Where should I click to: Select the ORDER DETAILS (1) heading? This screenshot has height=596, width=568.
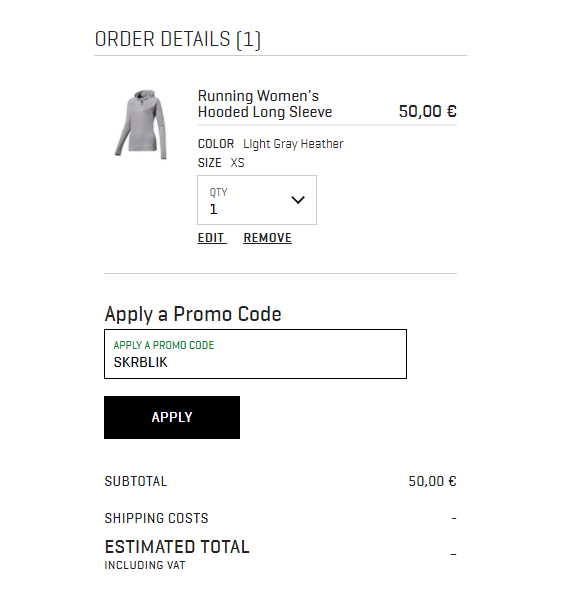(x=178, y=40)
